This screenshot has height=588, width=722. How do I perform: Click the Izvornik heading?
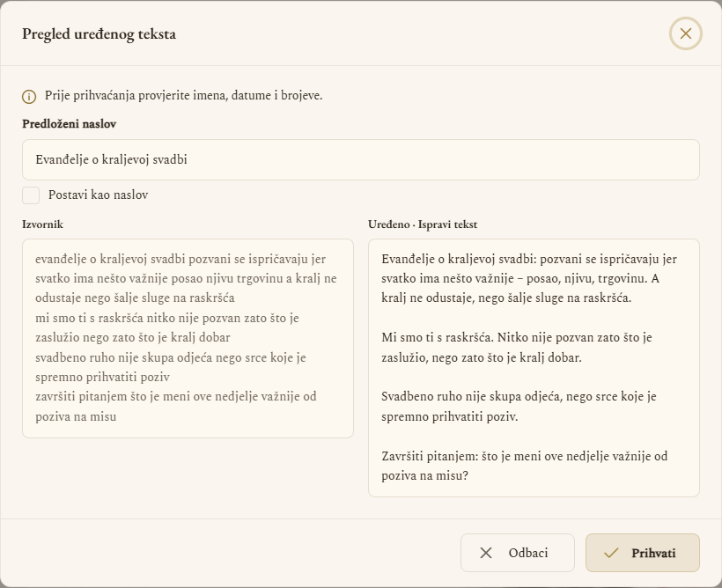[x=42, y=224]
